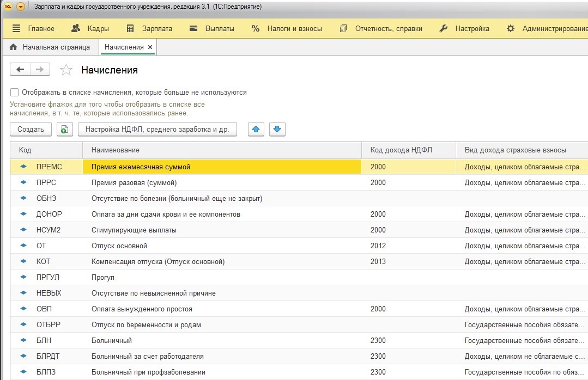Open the Настройка section

(472, 28)
